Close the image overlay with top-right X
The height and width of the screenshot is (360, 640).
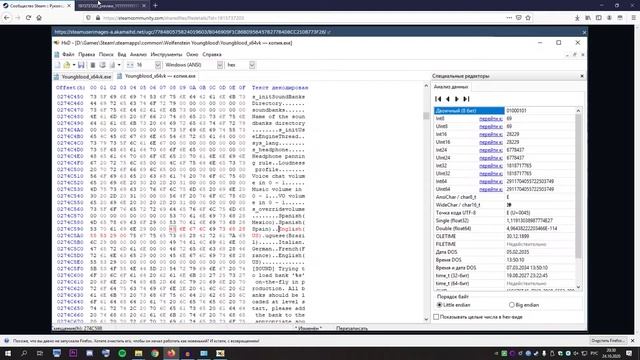point(584,32)
